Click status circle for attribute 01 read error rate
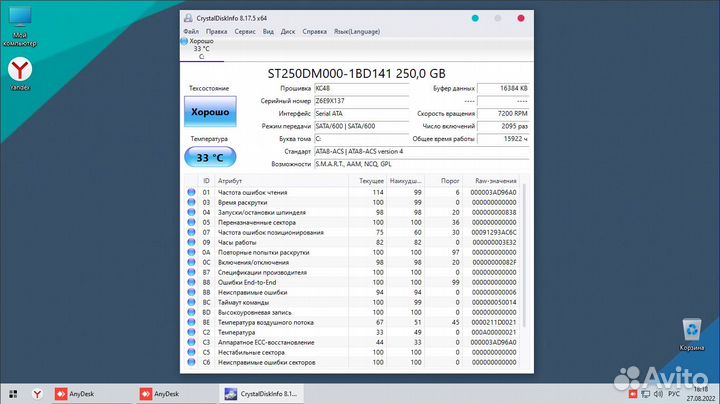 tap(192, 192)
